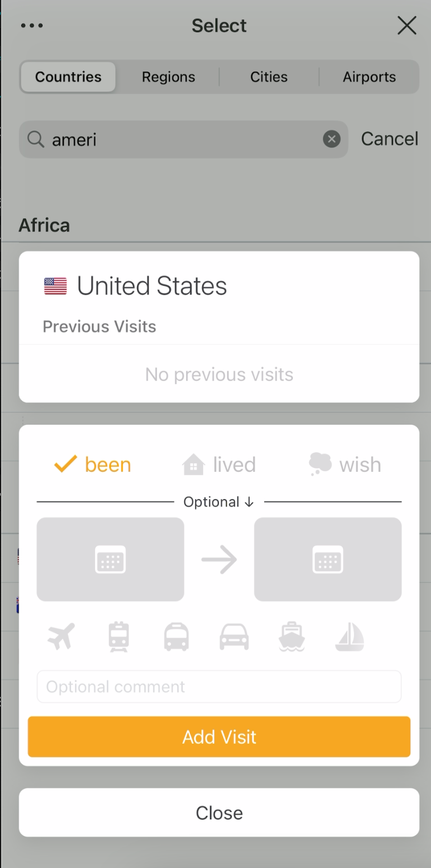Switch to the Cities tab
Viewport: 431px width, 868px height.
point(269,77)
